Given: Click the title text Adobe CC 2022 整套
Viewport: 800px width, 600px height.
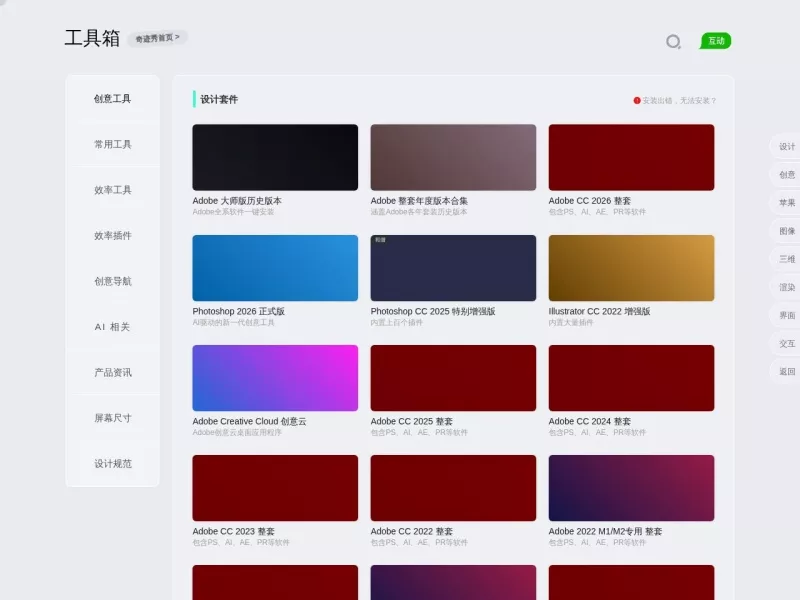Looking at the screenshot, I should (x=411, y=532).
